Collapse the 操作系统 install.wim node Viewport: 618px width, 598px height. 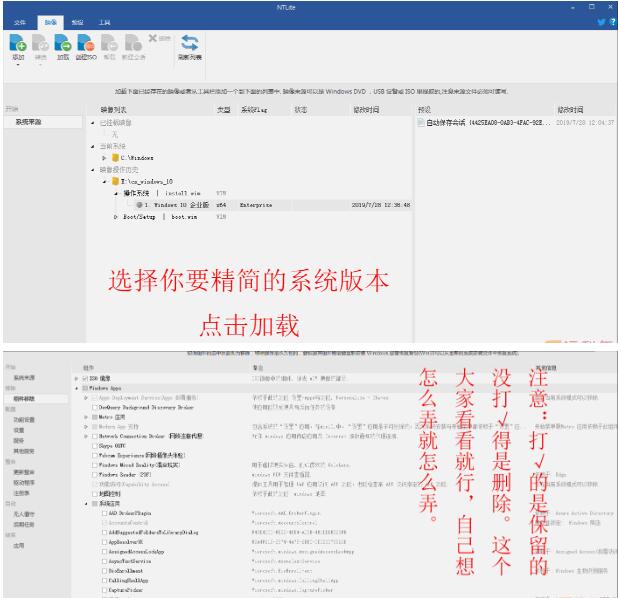116,194
